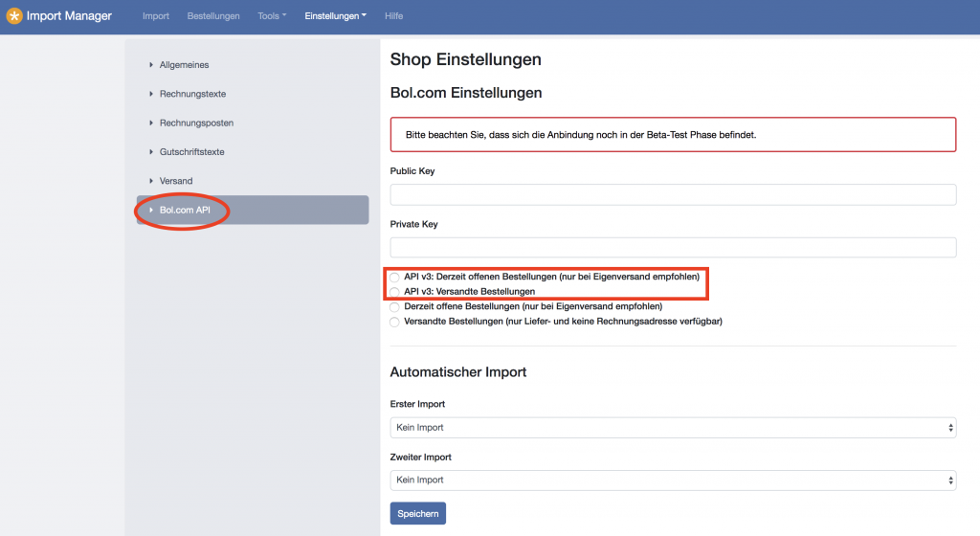Click the arrow icon beside Rechnungsposten
Viewport: 980px width, 536px height.
click(x=150, y=123)
